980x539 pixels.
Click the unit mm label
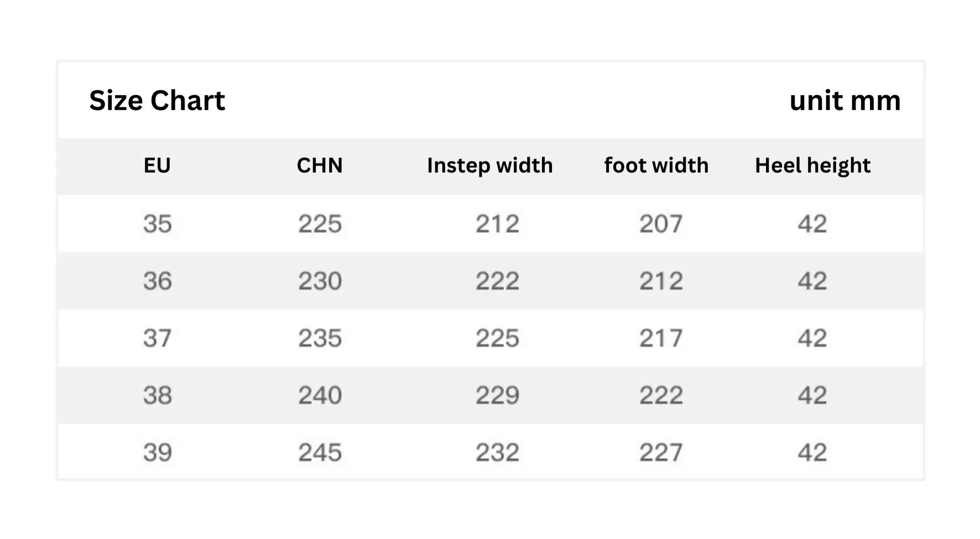pos(845,101)
